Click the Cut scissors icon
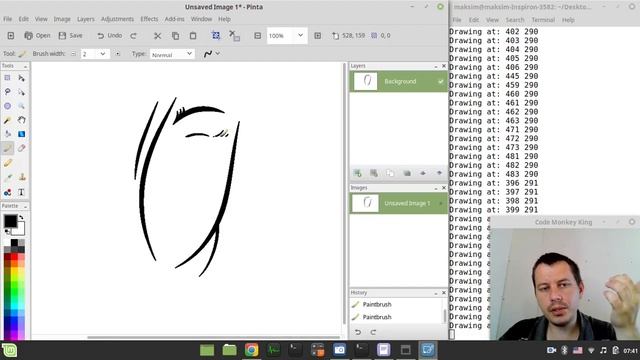The image size is (640, 360). [157, 36]
